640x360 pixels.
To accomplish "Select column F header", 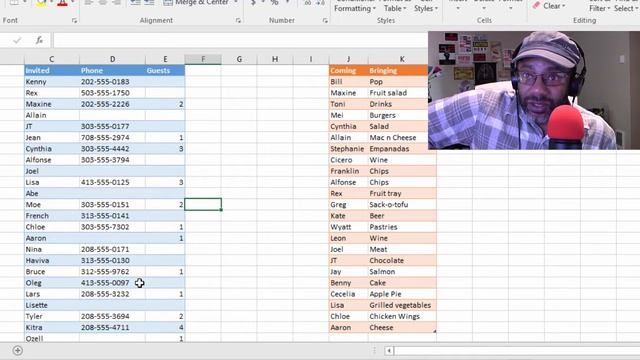I will [x=203, y=59].
